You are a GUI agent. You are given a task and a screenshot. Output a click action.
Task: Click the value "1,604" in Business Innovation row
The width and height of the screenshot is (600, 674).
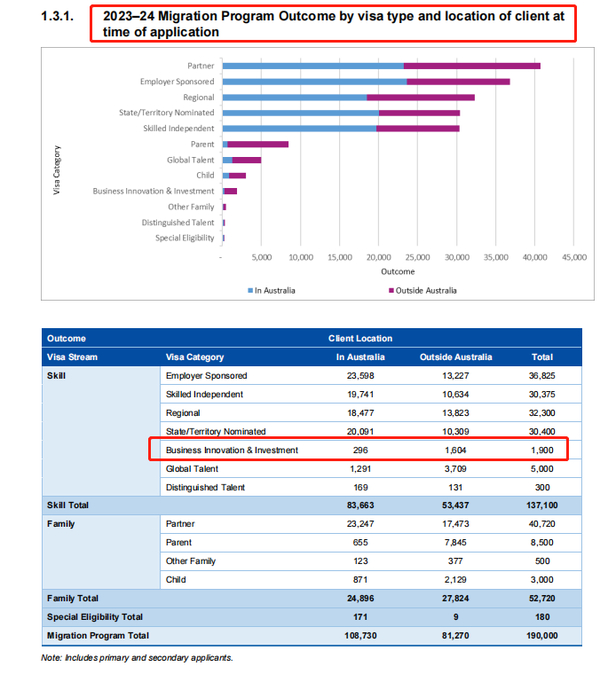point(456,450)
